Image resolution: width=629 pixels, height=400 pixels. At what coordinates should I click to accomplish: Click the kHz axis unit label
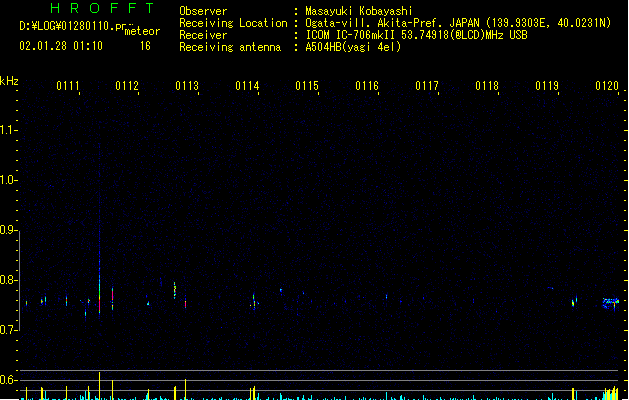pos(9,81)
